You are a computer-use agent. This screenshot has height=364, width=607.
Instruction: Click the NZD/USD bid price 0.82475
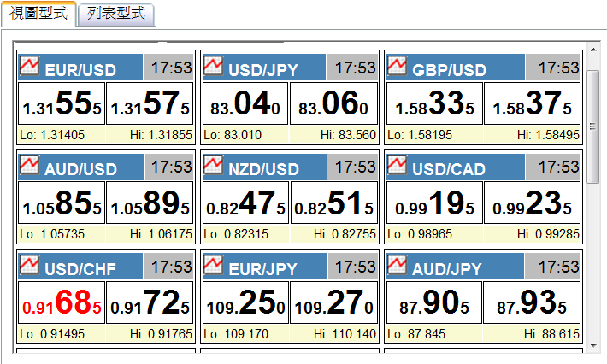click(x=245, y=203)
